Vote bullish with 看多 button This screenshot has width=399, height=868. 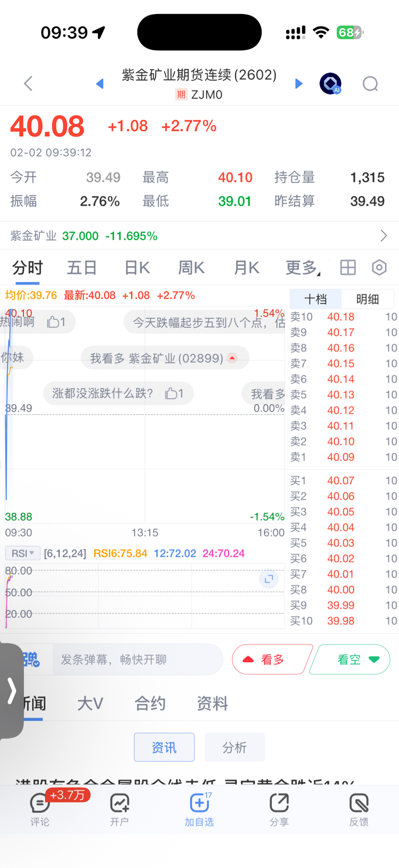272,660
